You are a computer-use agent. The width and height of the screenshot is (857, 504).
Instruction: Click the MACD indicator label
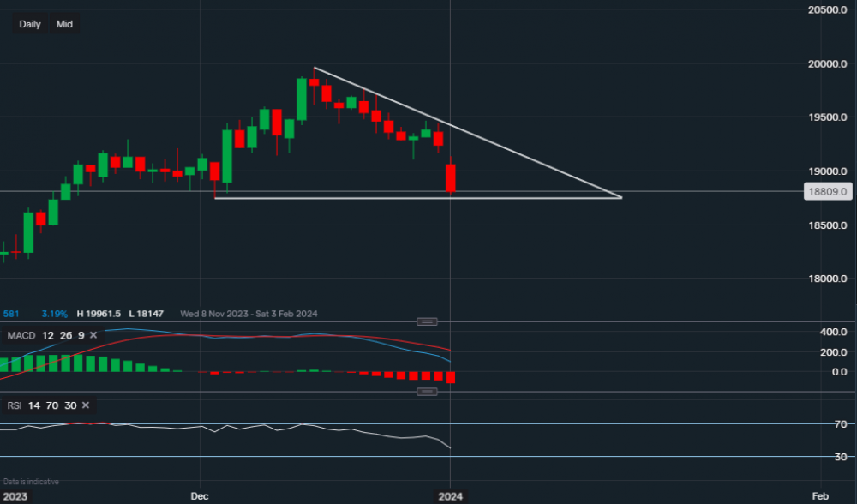21,335
